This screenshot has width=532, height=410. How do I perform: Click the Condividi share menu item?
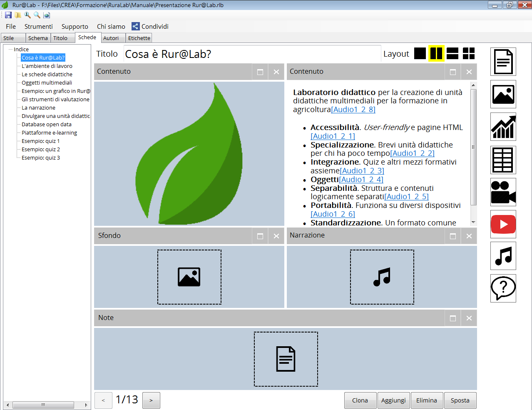pos(150,26)
